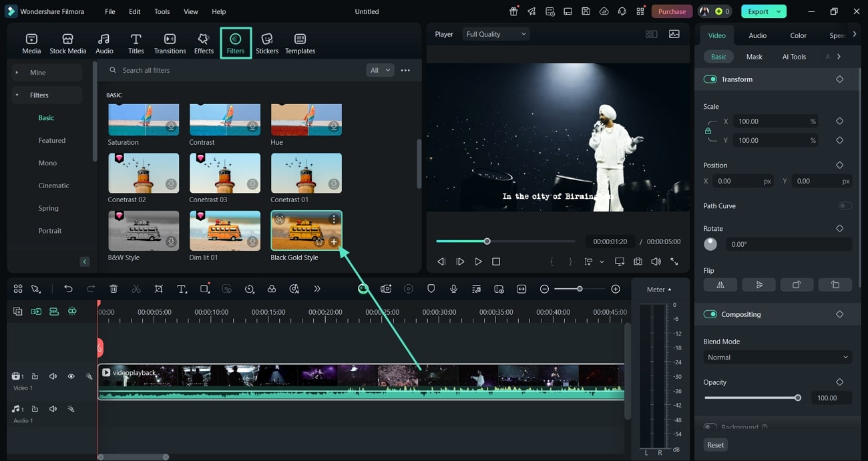Click the Opacity slider handle
This screenshot has height=461, width=868.
pos(797,398)
